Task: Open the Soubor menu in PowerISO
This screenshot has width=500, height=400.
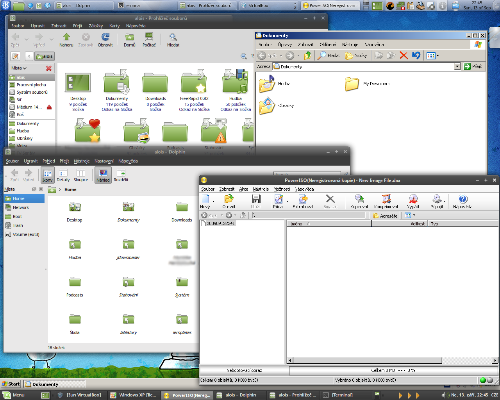Action: pos(208,189)
